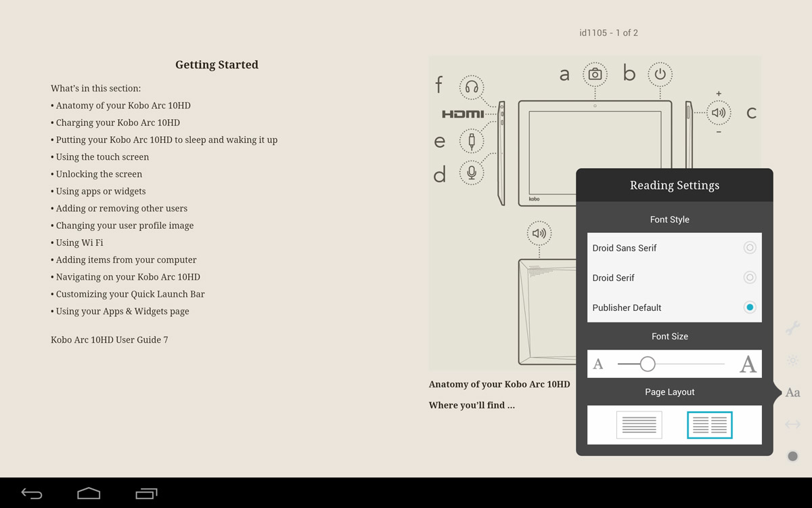Tap the Android home button
The image size is (812, 508).
[89, 493]
